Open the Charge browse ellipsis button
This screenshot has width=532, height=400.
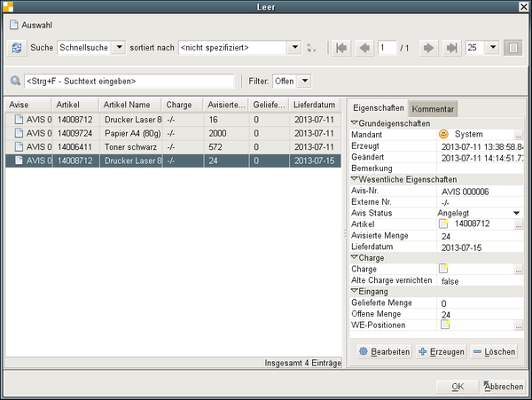pyautogui.click(x=518, y=270)
